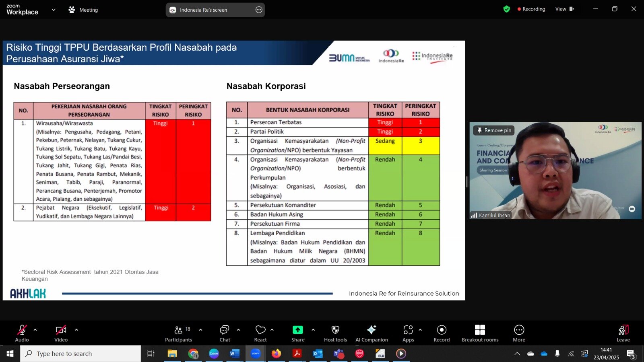Open the Chat panel
The width and height of the screenshot is (644, 362).
pos(225,333)
